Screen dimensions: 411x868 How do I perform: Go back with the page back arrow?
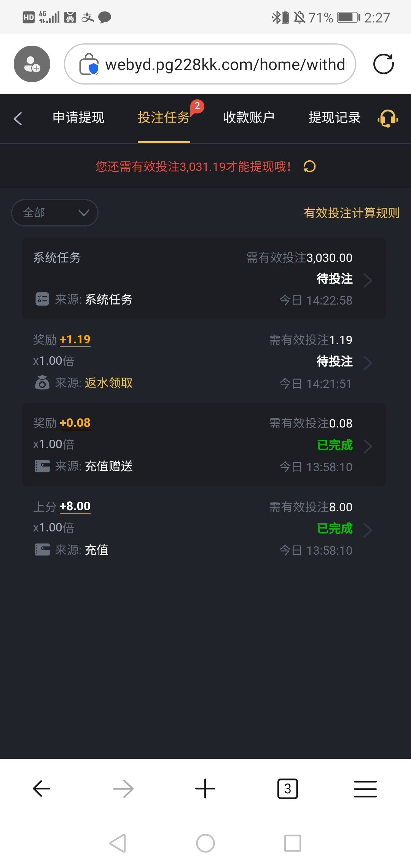[x=18, y=118]
